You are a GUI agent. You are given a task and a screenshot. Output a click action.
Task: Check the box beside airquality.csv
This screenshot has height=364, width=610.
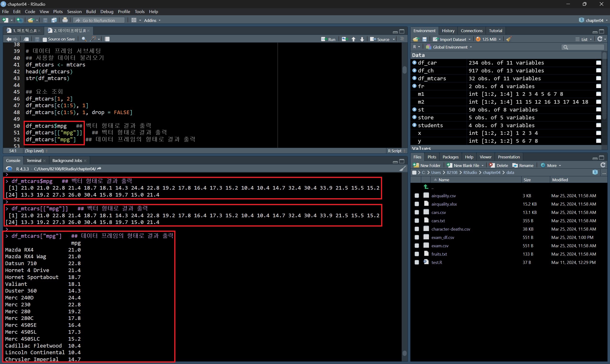(417, 196)
